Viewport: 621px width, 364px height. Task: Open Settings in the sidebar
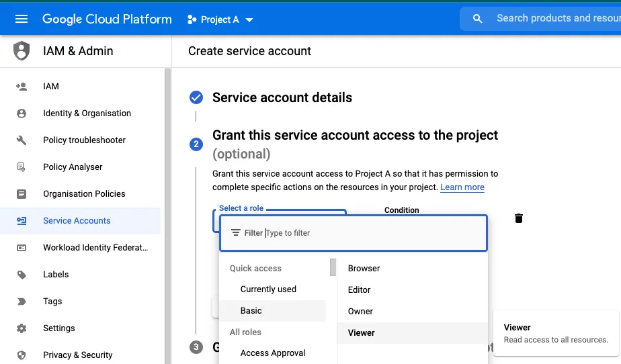point(81,328)
